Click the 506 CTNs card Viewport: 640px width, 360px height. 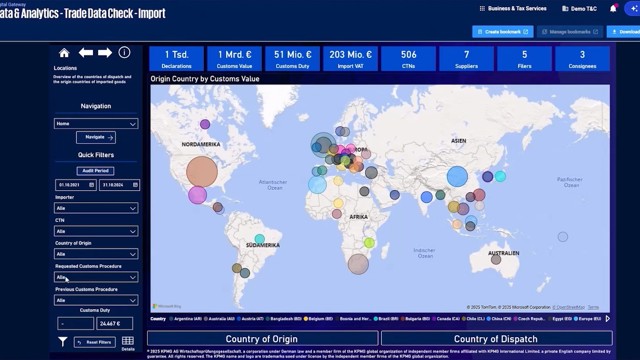[408, 59]
